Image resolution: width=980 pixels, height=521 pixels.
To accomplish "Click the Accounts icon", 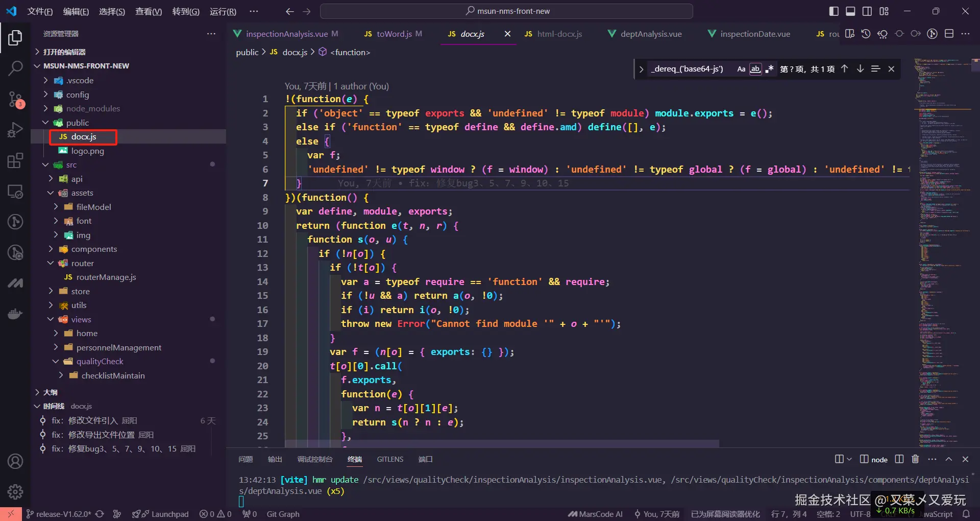I will [15, 461].
